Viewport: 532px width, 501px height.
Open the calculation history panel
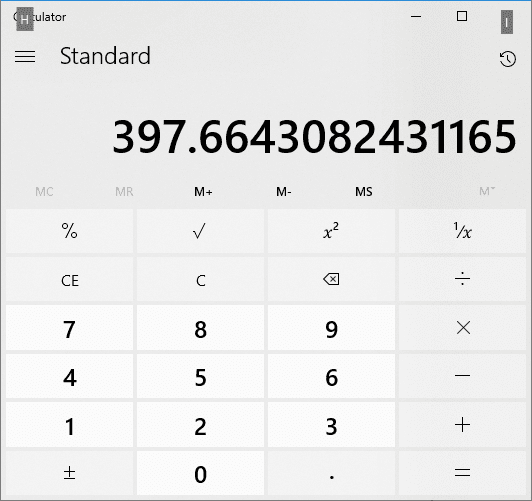click(x=508, y=59)
